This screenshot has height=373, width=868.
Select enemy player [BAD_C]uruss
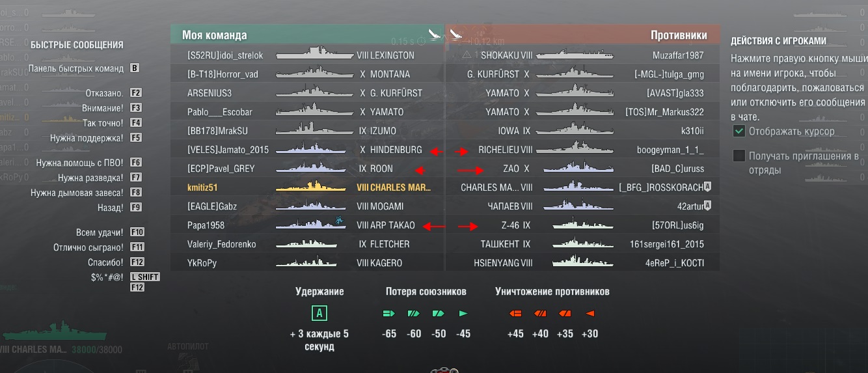[677, 169]
